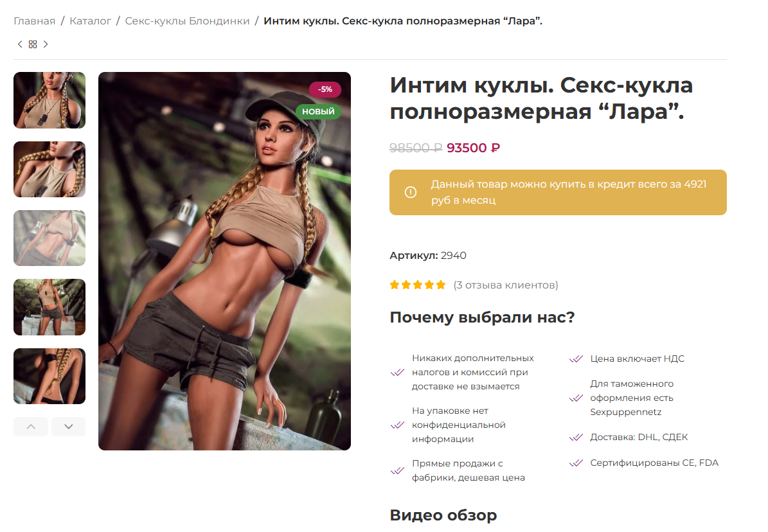Select the fourth full-body thumbnail

49,307
